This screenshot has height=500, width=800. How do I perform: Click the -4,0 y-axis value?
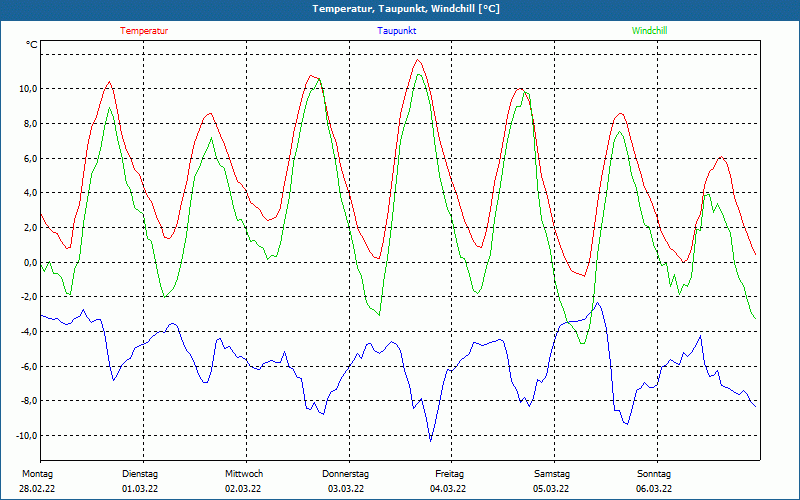point(29,332)
